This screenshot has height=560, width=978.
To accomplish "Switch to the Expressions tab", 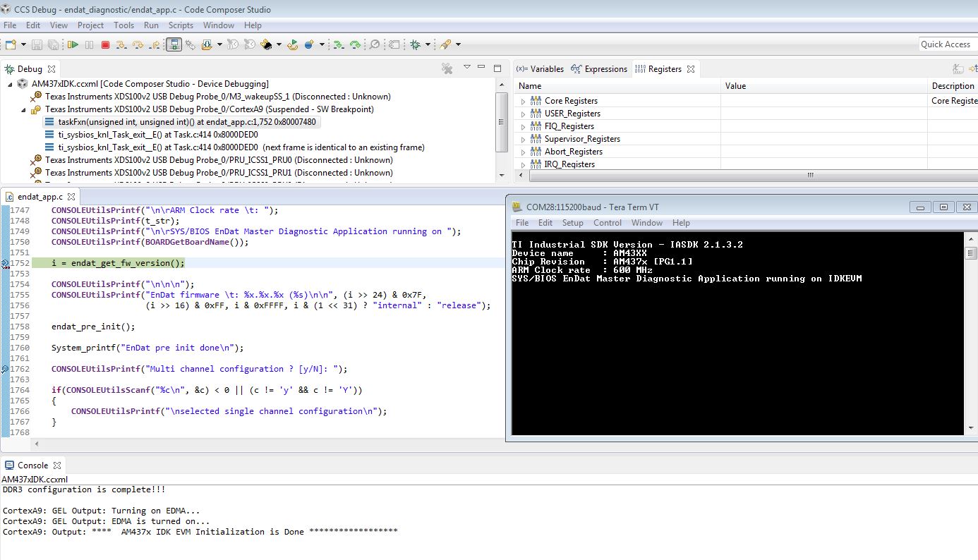I will [605, 69].
